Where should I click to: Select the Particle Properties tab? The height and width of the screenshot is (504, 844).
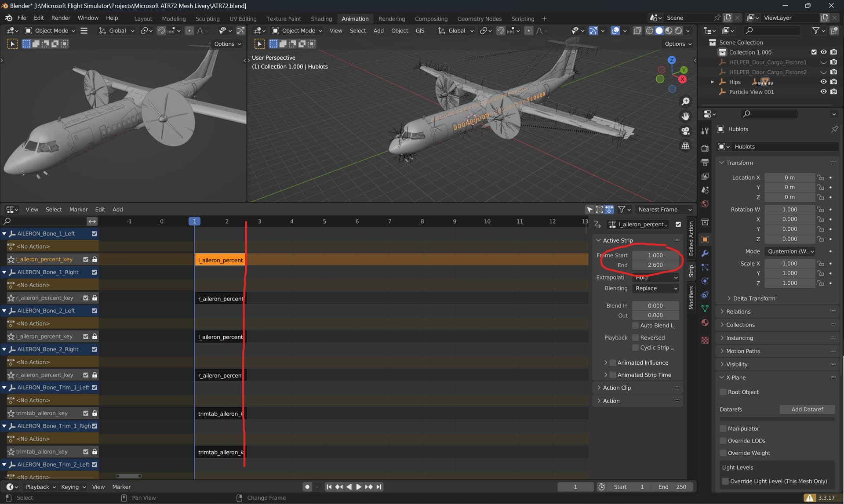click(705, 267)
